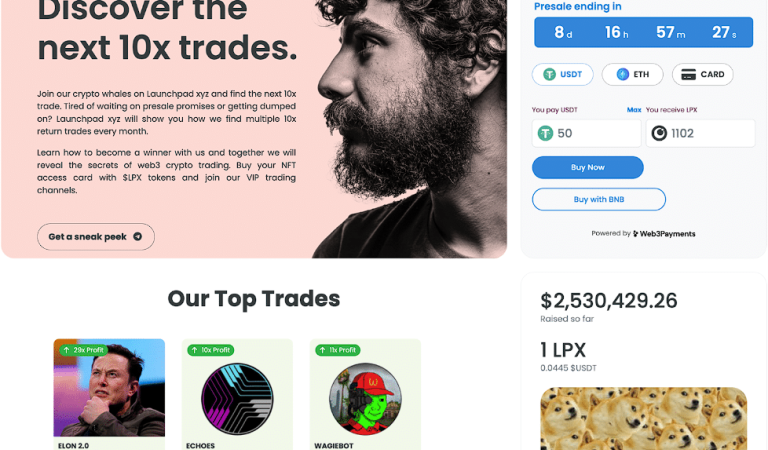
Task: Select USDT payment option
Action: pyautogui.click(x=563, y=74)
